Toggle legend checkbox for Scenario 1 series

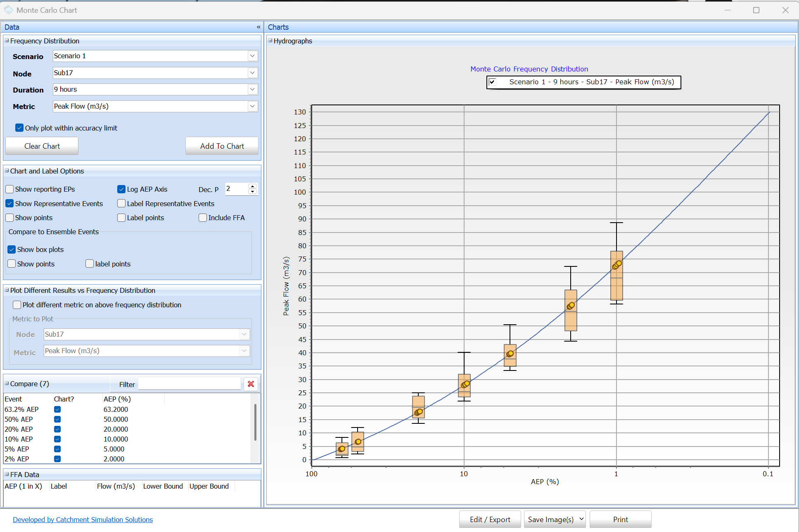[492, 82]
